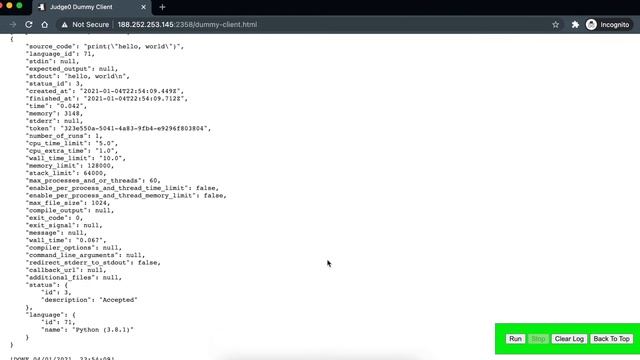Click the "finished_at" timestamp line
The width and height of the screenshot is (640, 360).
point(107,98)
